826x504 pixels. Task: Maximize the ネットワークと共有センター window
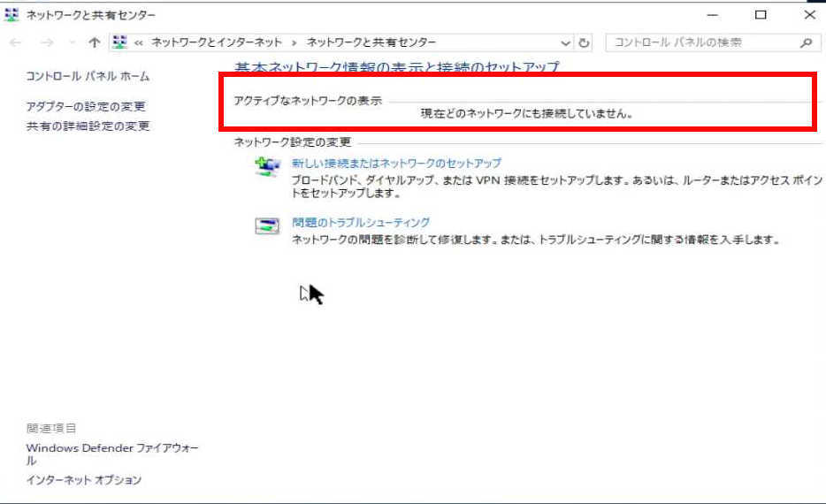[761, 15]
